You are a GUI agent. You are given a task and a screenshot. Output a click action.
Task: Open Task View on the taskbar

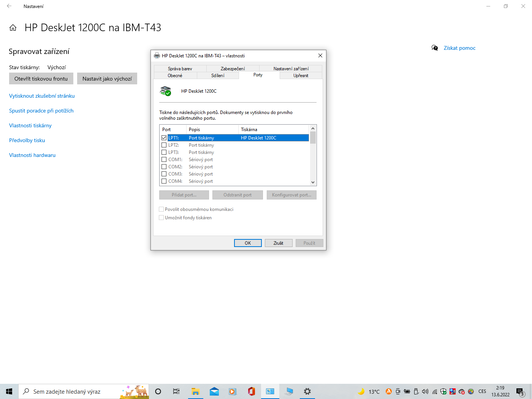pos(176,391)
